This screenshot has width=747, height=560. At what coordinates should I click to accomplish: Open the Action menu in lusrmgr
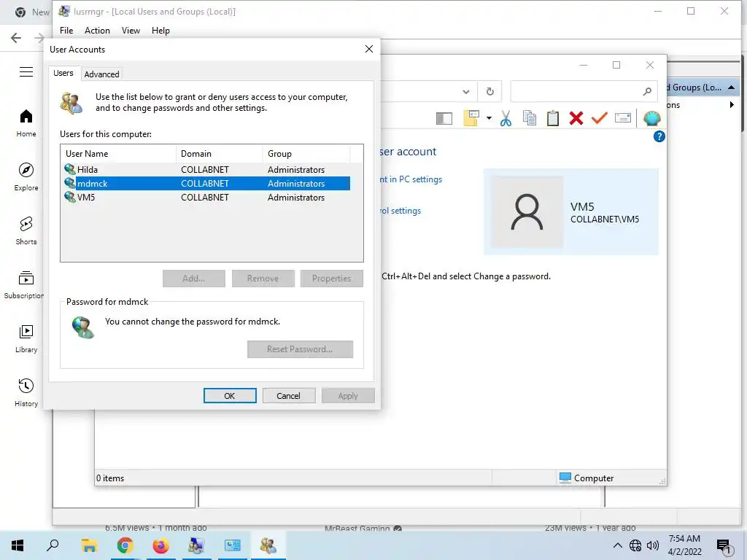[97, 31]
